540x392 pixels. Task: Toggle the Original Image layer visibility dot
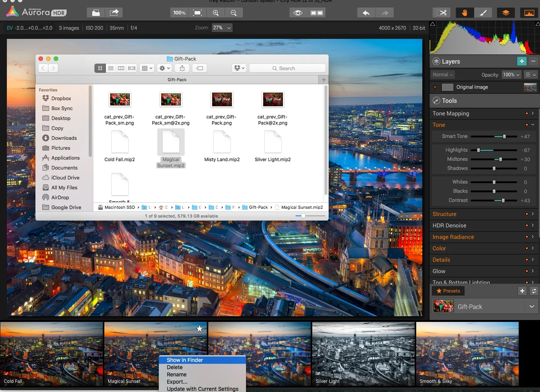435,87
